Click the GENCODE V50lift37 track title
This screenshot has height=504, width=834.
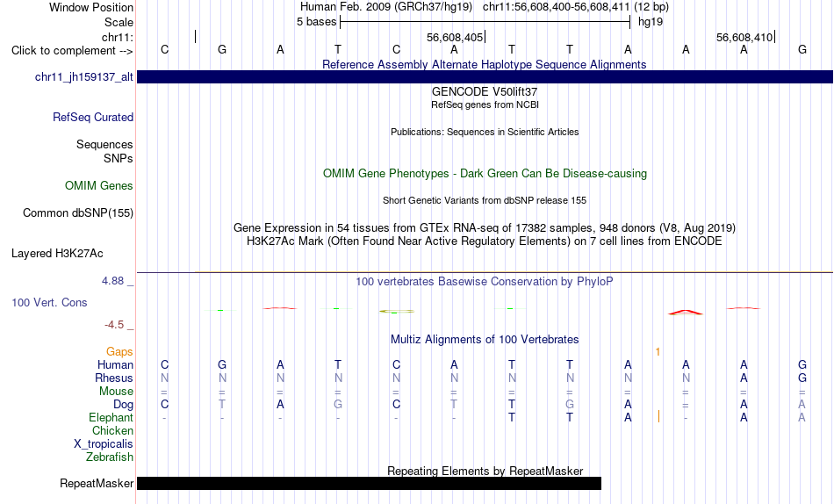point(485,91)
